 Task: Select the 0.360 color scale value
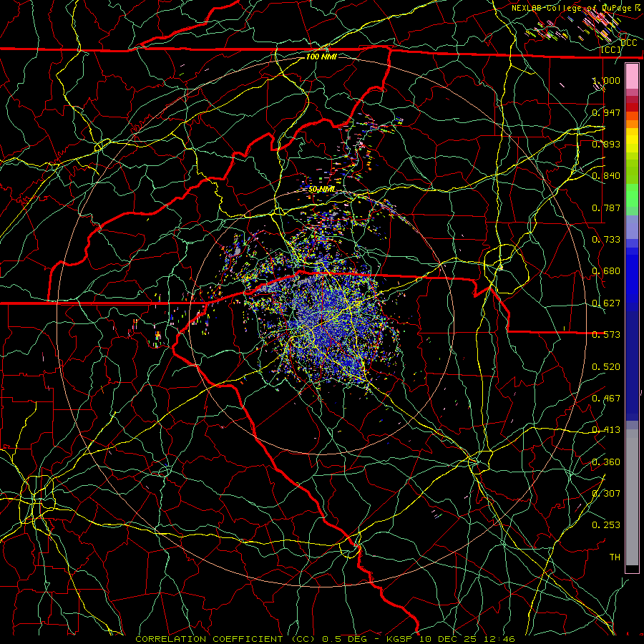click(x=606, y=462)
